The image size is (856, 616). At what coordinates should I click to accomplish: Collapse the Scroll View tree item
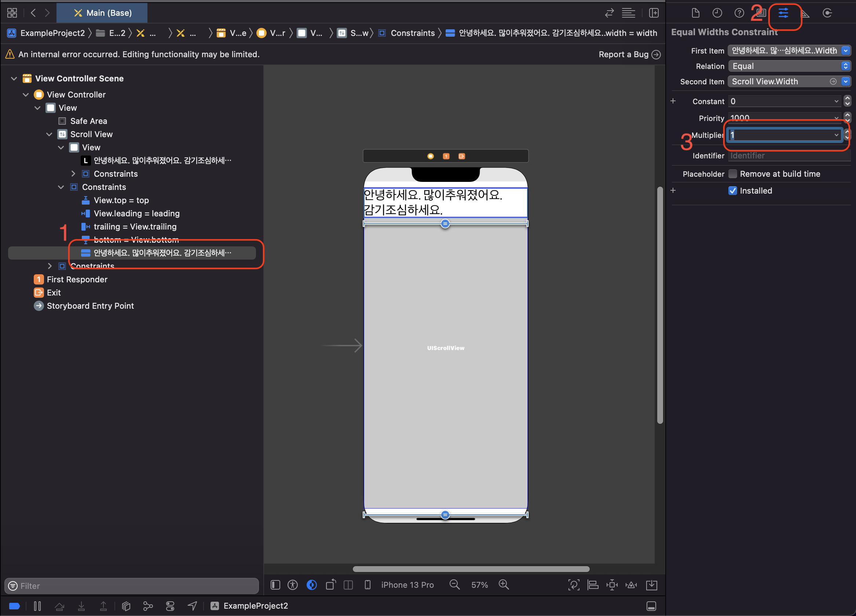pyautogui.click(x=49, y=134)
